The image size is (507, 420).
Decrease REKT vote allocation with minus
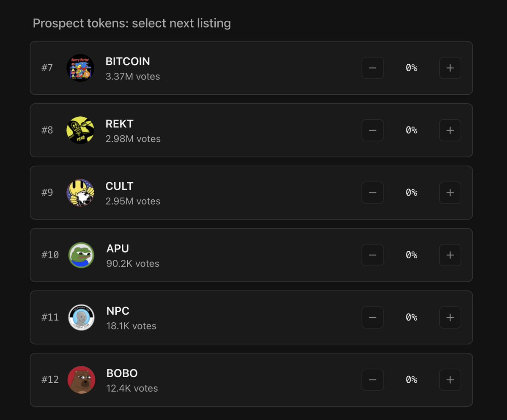pyautogui.click(x=373, y=130)
